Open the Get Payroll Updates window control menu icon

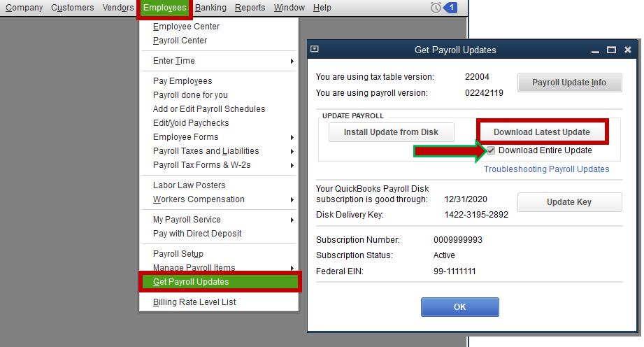(x=315, y=49)
